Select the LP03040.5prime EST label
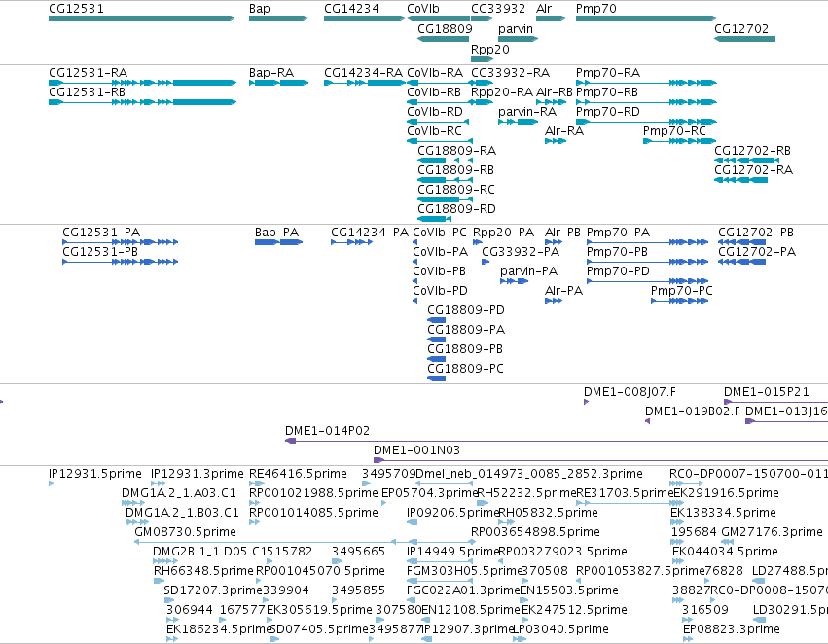828x644 pixels. coord(560,629)
